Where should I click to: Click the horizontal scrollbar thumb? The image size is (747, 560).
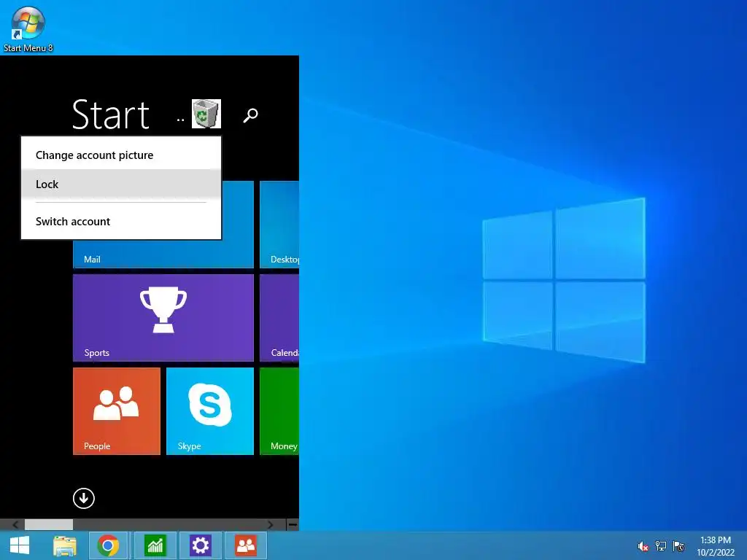[49, 525]
